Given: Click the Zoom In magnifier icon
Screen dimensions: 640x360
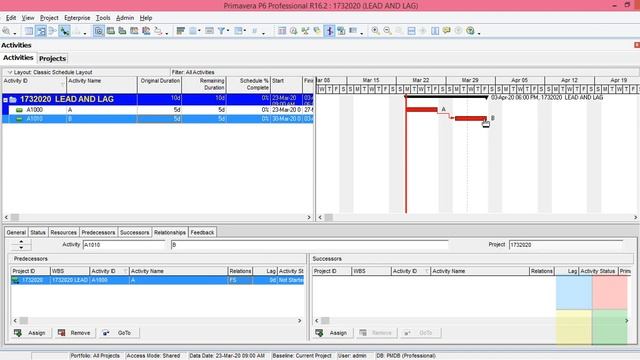Looking at the screenshot, I should coord(375,31).
